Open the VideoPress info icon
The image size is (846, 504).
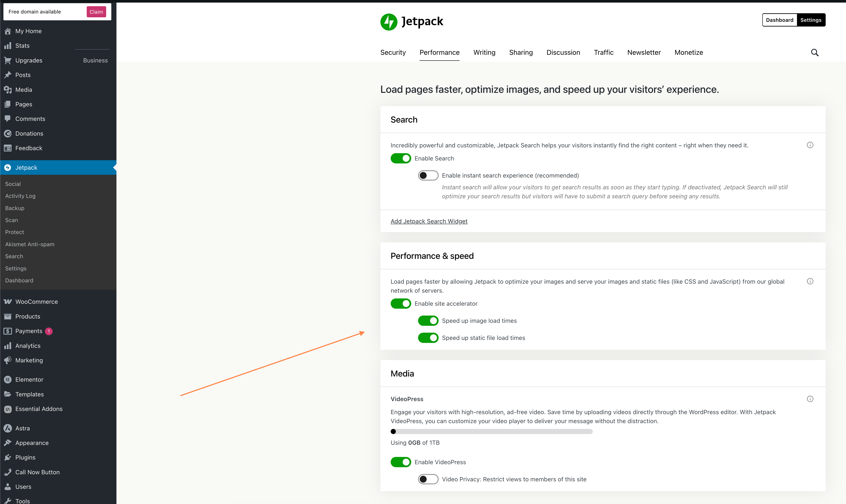(810, 399)
